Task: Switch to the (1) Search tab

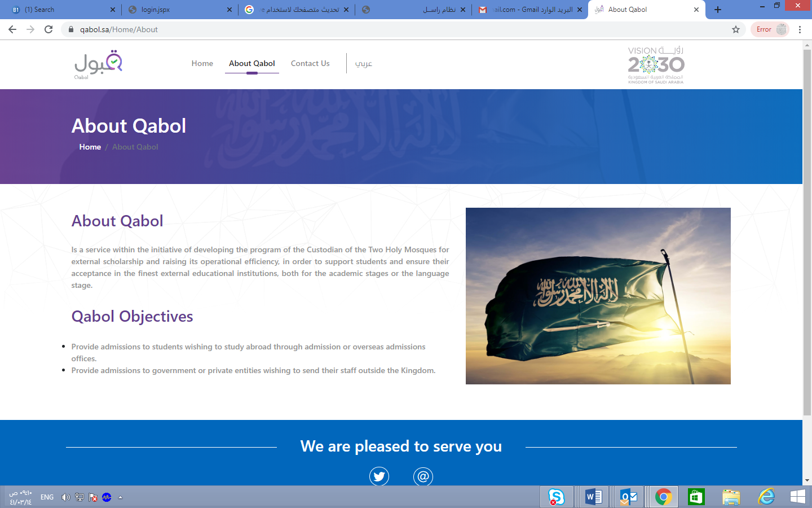Action: [x=62, y=10]
